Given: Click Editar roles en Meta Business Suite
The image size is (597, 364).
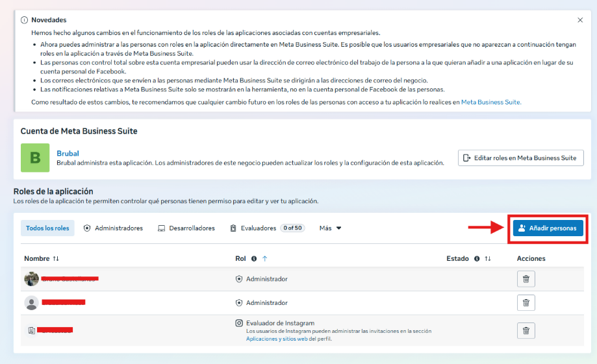Looking at the screenshot, I should click(520, 158).
